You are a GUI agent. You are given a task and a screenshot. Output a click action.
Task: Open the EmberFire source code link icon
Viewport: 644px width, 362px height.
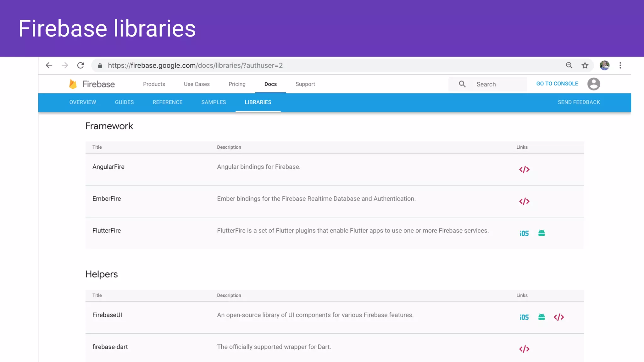[x=524, y=201]
